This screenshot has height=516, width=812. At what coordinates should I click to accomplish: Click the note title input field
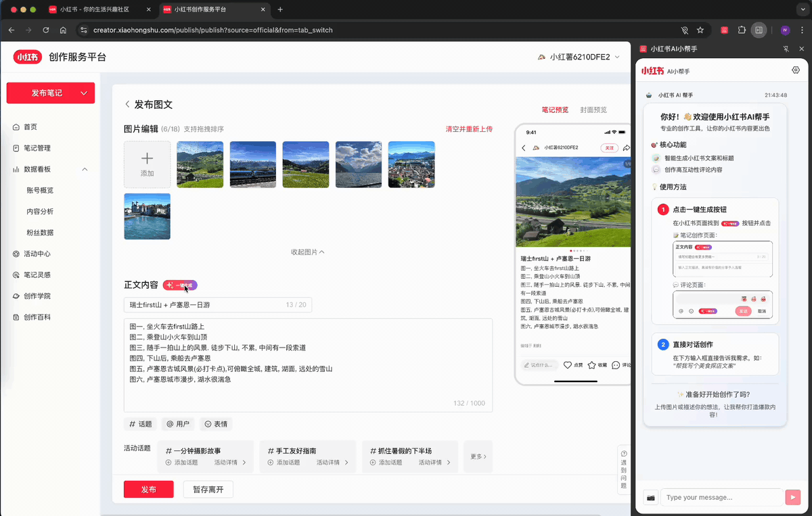pos(218,305)
